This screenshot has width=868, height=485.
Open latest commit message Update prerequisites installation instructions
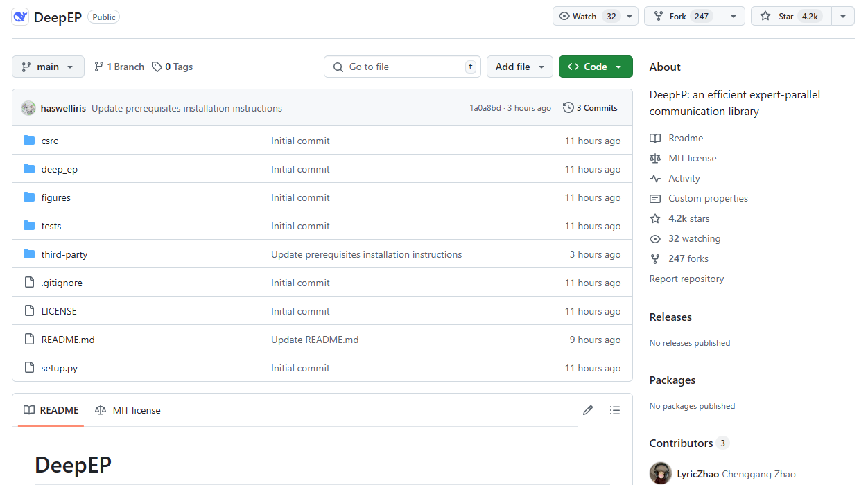click(186, 108)
